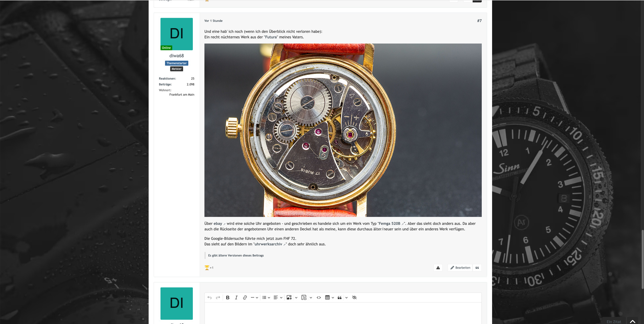644x324 pixels.
Task: Click the insert link icon
Action: [x=245, y=298]
